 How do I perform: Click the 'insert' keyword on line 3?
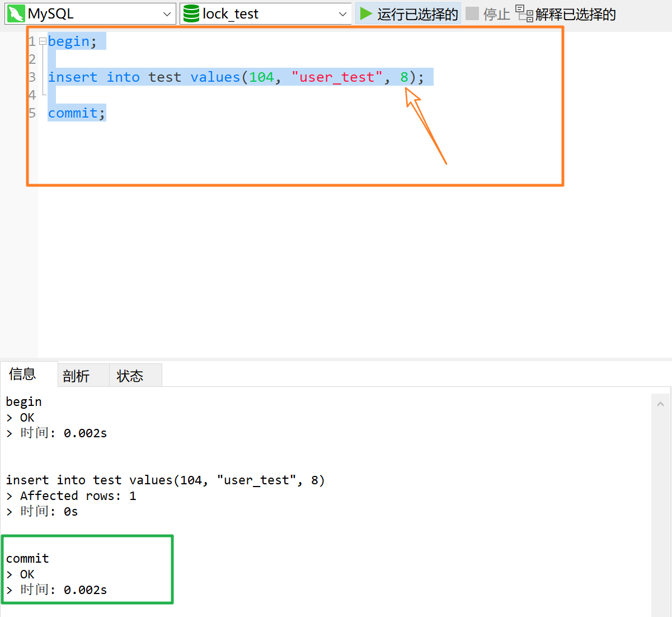(x=73, y=77)
